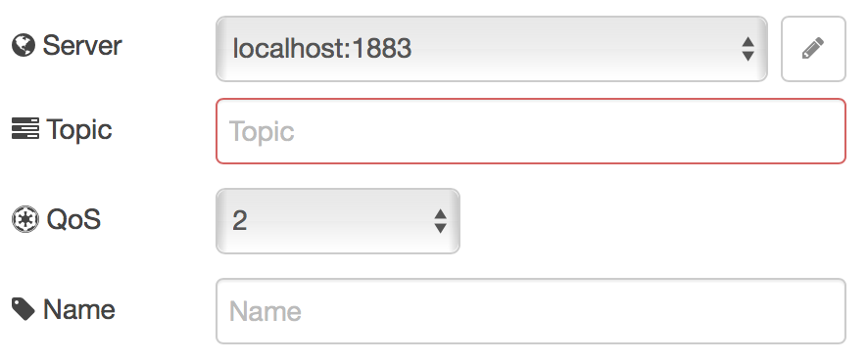Image resolution: width=868 pixels, height=362 pixels.
Task: Click the pencil edit server icon
Action: pos(813,49)
